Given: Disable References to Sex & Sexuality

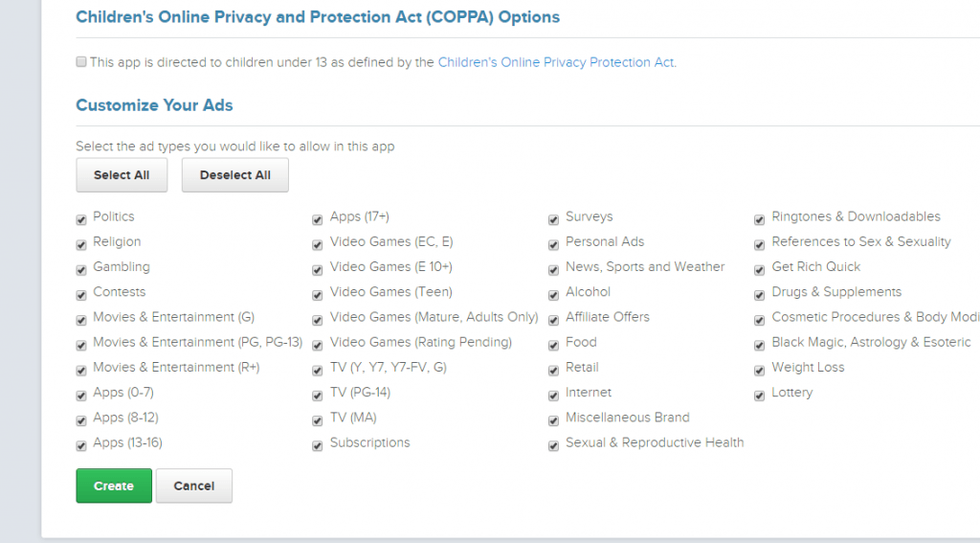Looking at the screenshot, I should tap(760, 243).
